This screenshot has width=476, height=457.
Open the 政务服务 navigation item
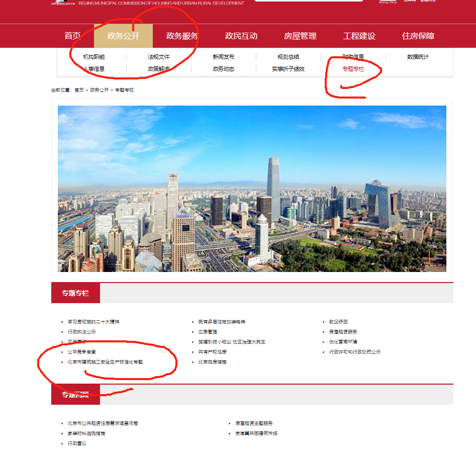182,36
